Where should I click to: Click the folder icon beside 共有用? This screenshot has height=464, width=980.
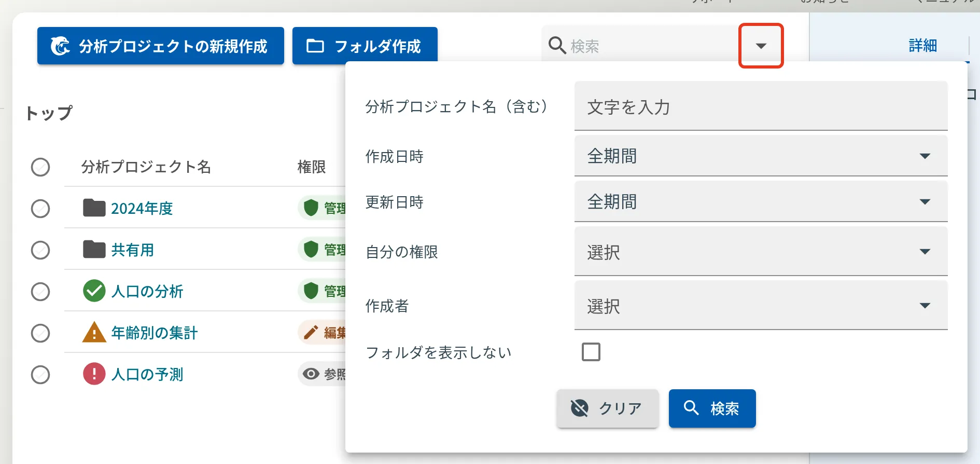(x=94, y=250)
